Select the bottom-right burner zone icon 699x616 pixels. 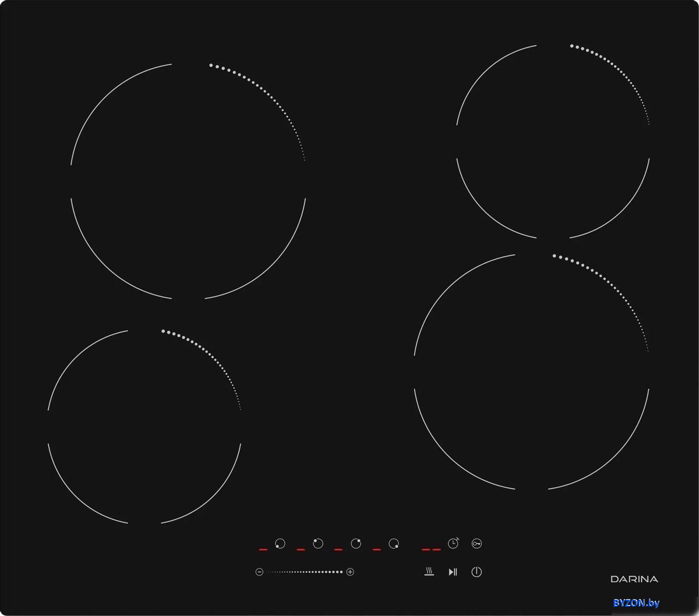tap(394, 544)
